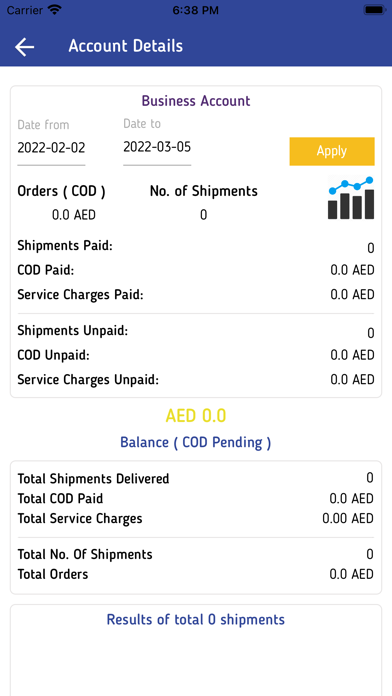Select the Total Service Charges row
Screen dimensions: 392x696
point(196,518)
